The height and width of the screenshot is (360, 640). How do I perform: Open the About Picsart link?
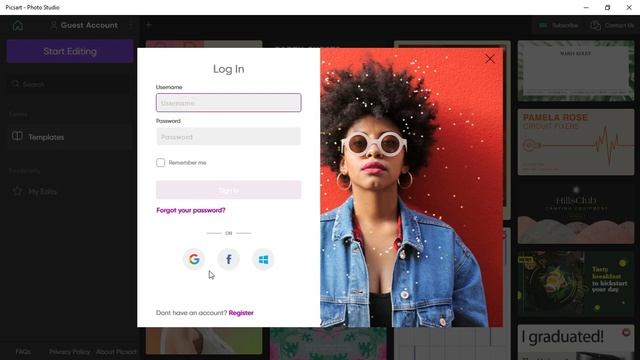click(x=116, y=351)
